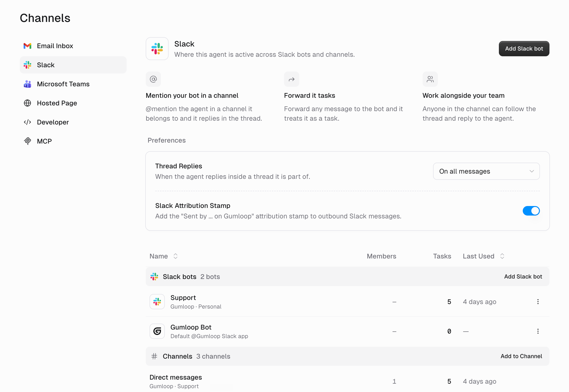Click the globe icon for Hosted Page
The height and width of the screenshot is (392, 569).
pos(27,103)
